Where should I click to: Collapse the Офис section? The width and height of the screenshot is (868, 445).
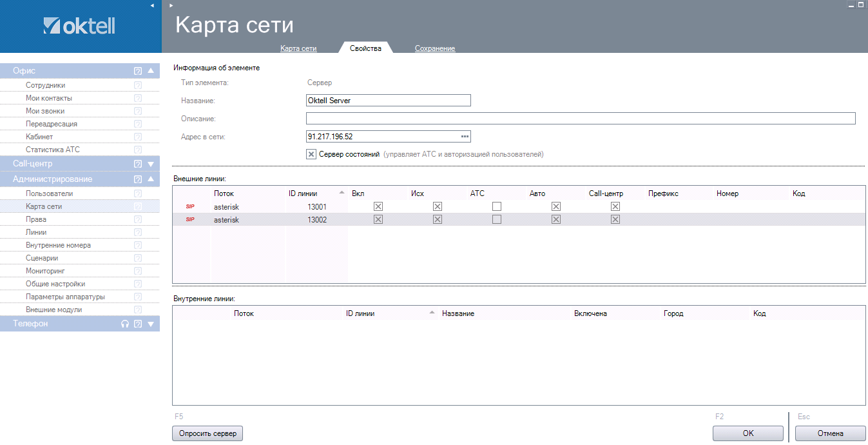[151, 71]
